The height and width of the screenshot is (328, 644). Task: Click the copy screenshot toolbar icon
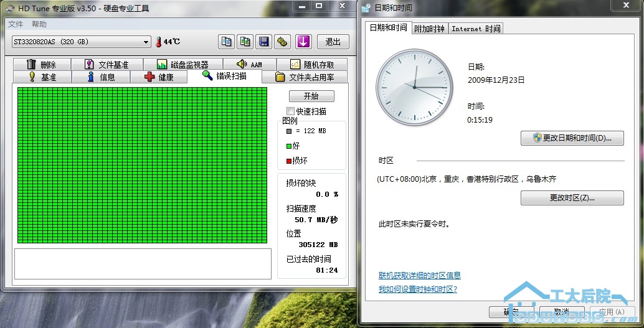click(245, 42)
